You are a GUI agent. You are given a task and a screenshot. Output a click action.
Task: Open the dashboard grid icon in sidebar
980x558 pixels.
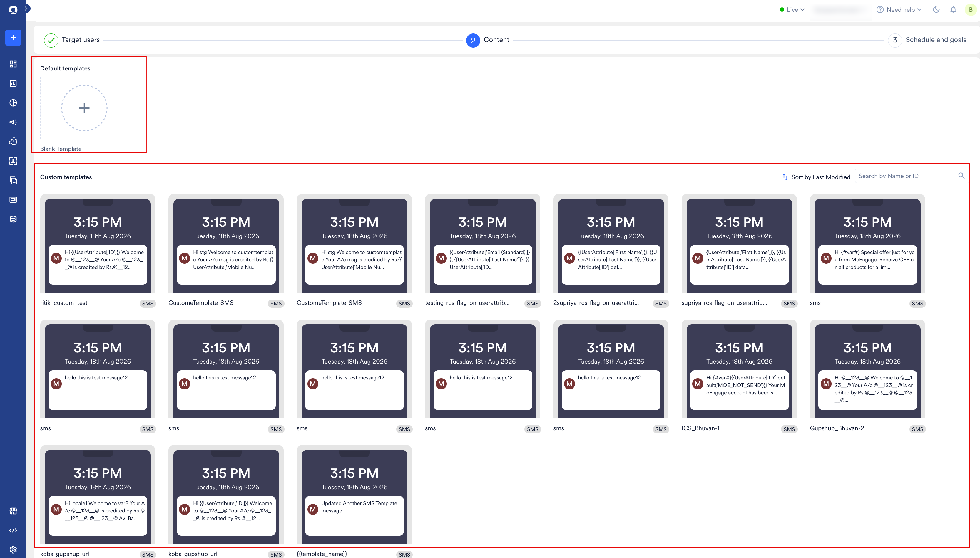[13, 64]
